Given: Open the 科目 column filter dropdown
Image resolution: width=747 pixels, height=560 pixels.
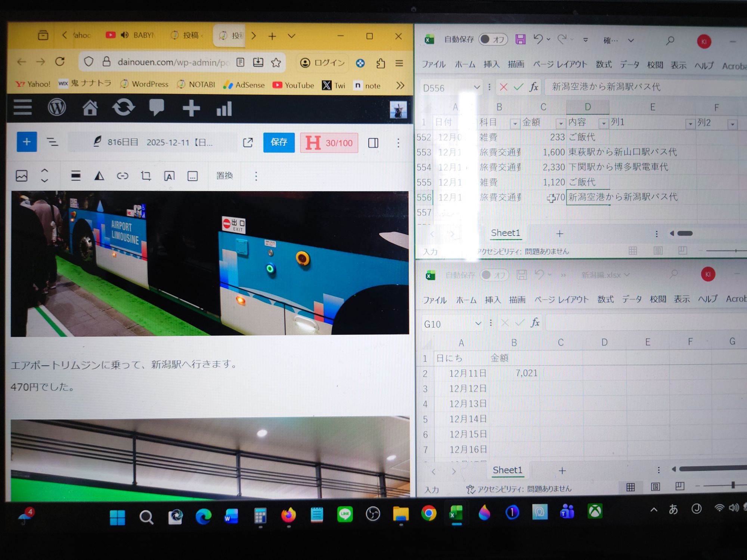Looking at the screenshot, I should click(515, 124).
